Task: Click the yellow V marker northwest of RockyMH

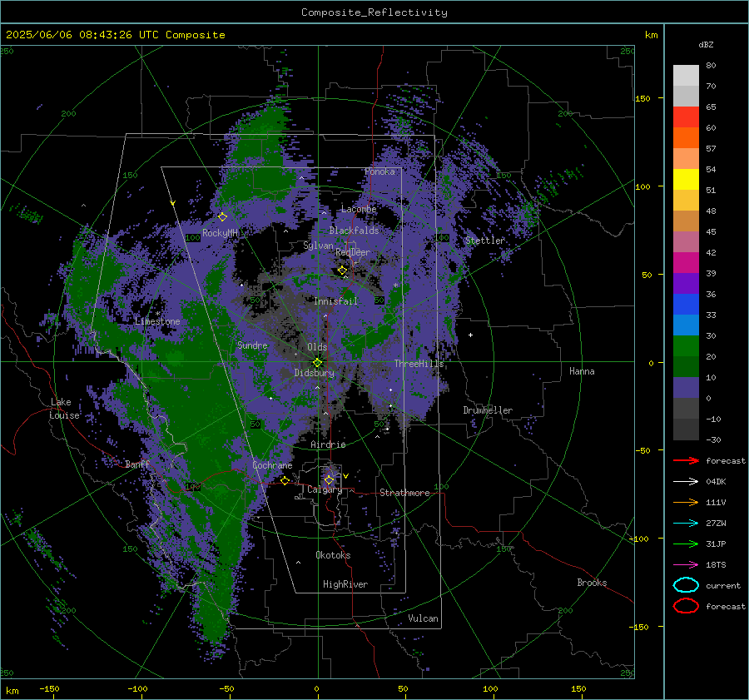Action: point(173,203)
